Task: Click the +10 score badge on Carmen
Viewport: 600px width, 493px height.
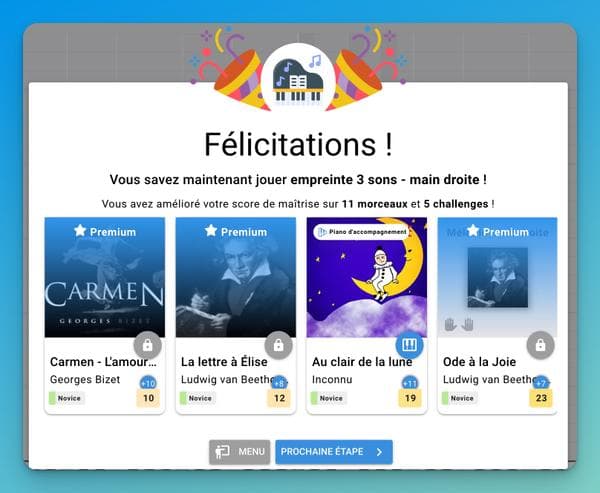Action: 148,383
